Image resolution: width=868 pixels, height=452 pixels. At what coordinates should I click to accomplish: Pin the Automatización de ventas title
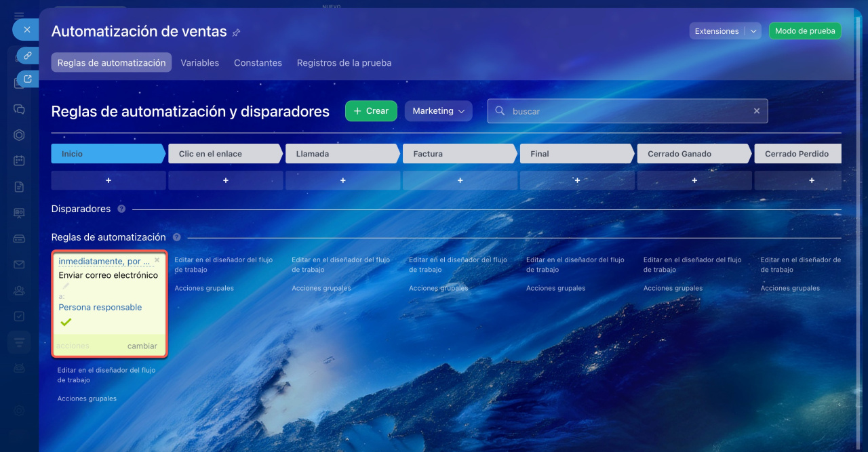(x=236, y=33)
